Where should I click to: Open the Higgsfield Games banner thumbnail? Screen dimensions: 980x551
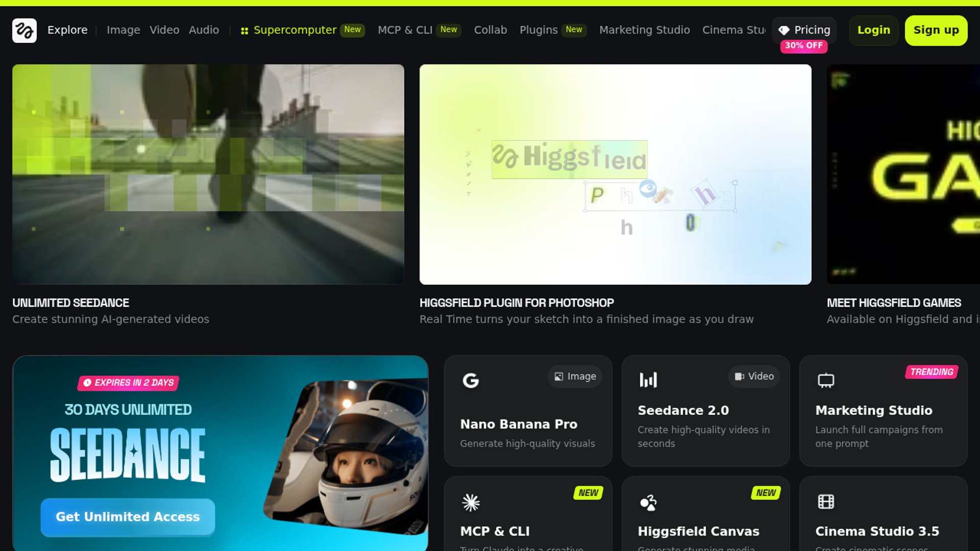(903, 174)
